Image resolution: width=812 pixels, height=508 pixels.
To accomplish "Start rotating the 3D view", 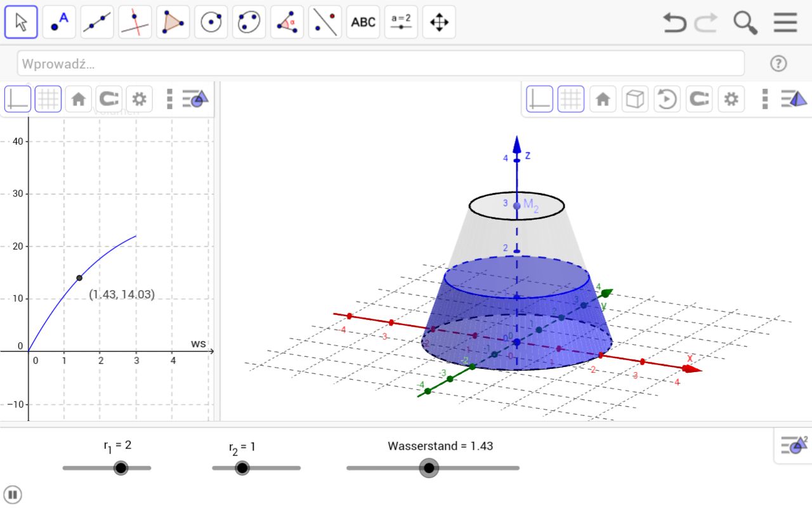I will point(667,99).
